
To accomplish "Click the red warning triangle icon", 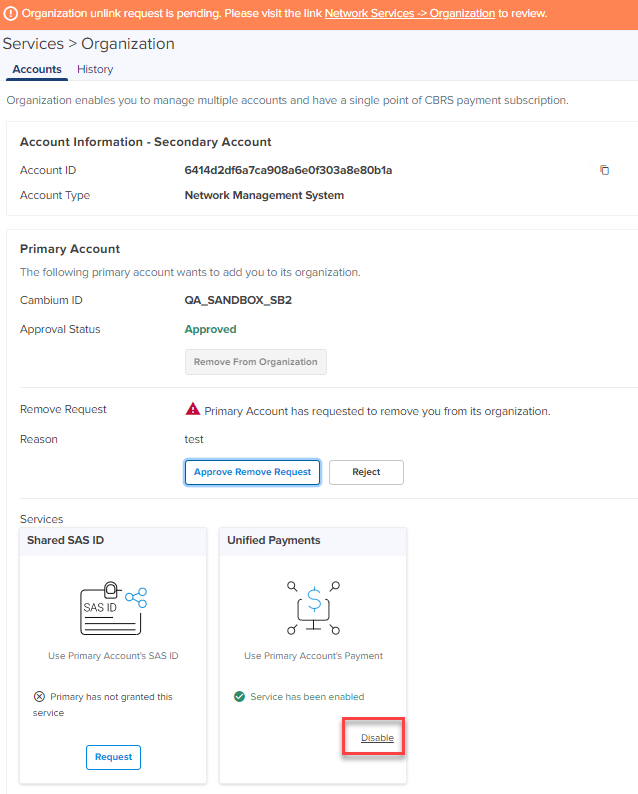I will click(x=192, y=410).
